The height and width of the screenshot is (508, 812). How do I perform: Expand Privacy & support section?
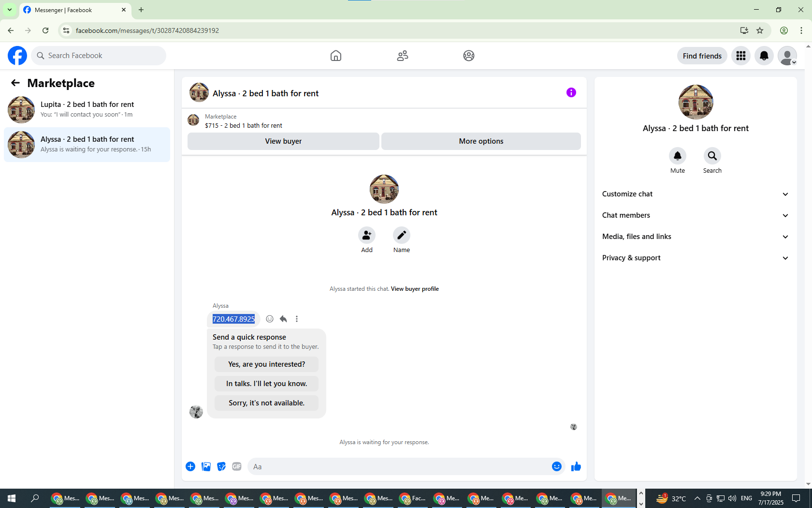pos(696,258)
